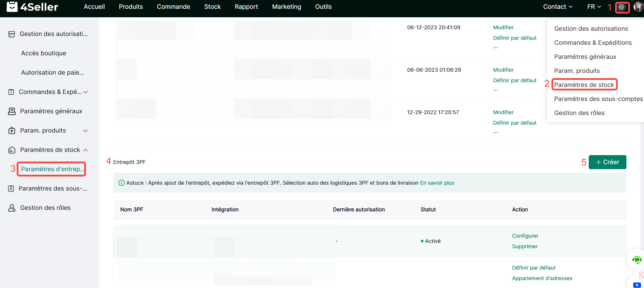Click the Gestion des rôles sidebar icon
The width and height of the screenshot is (644, 288).
coord(12,208)
